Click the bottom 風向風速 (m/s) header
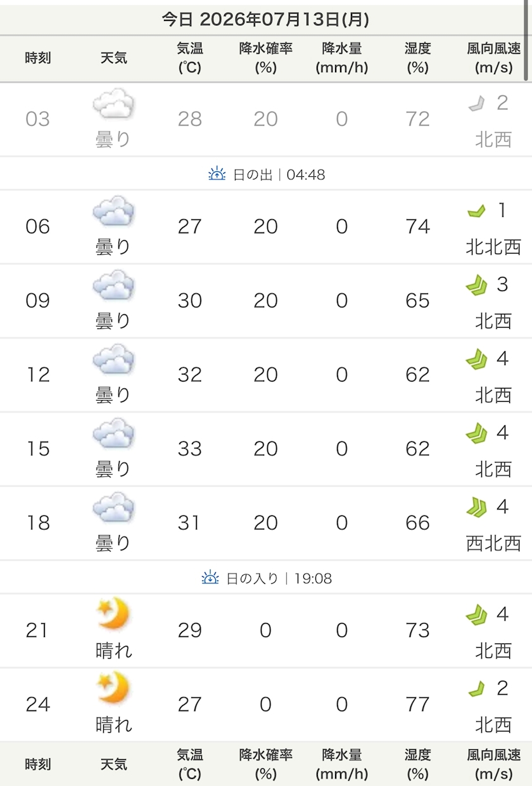The width and height of the screenshot is (532, 786). (494, 764)
